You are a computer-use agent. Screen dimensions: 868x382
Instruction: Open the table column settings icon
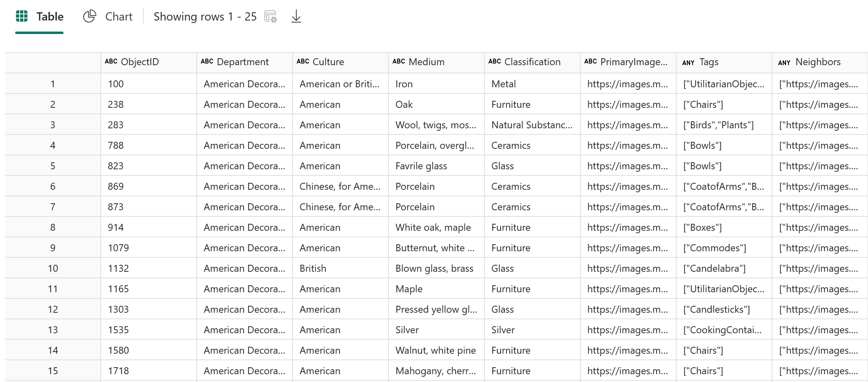point(270,17)
